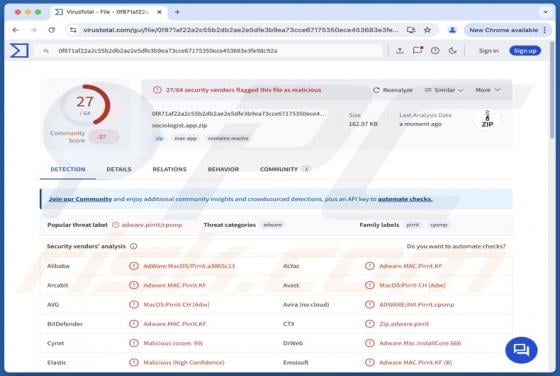Click the pirrit family label
Image resolution: width=560 pixels, height=376 pixels.
tap(413, 225)
